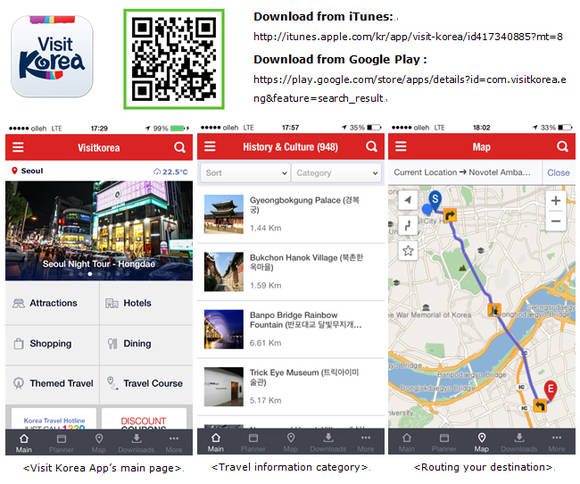
Task: Select Map tab on Visitkorea main screen
Action: (99, 443)
